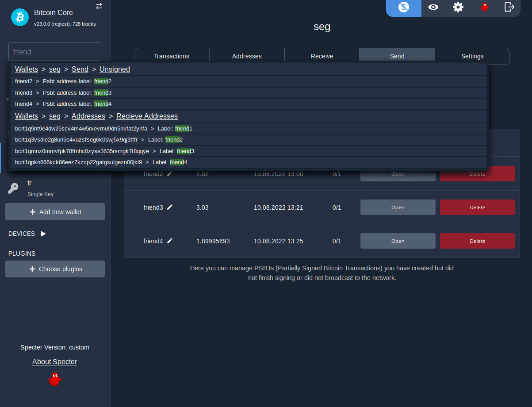Select address bcrt1qmnz0mmvfpk result labeled friend3
The width and height of the screenshot is (532, 407).
tap(249, 151)
